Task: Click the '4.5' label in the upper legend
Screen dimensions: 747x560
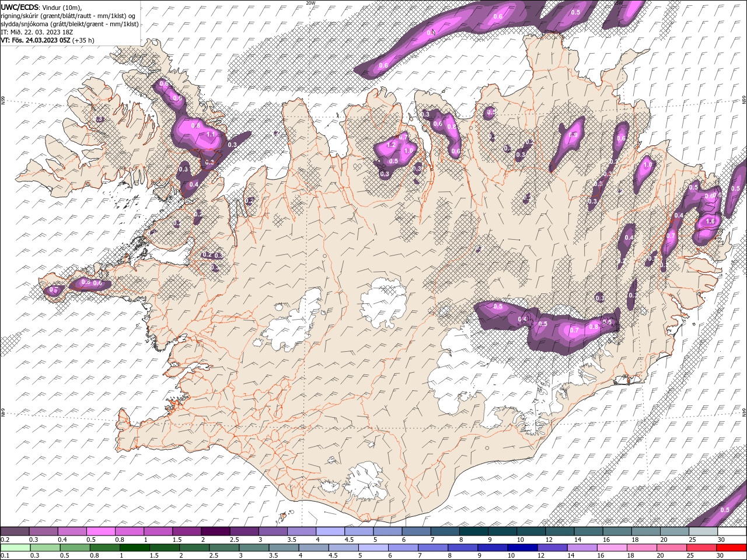Action: (x=349, y=540)
